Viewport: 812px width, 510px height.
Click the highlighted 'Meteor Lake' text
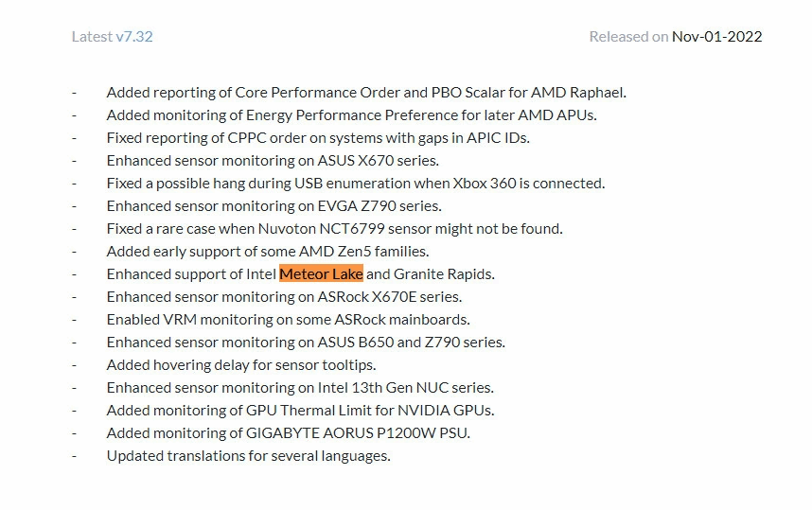pyautogui.click(x=321, y=273)
